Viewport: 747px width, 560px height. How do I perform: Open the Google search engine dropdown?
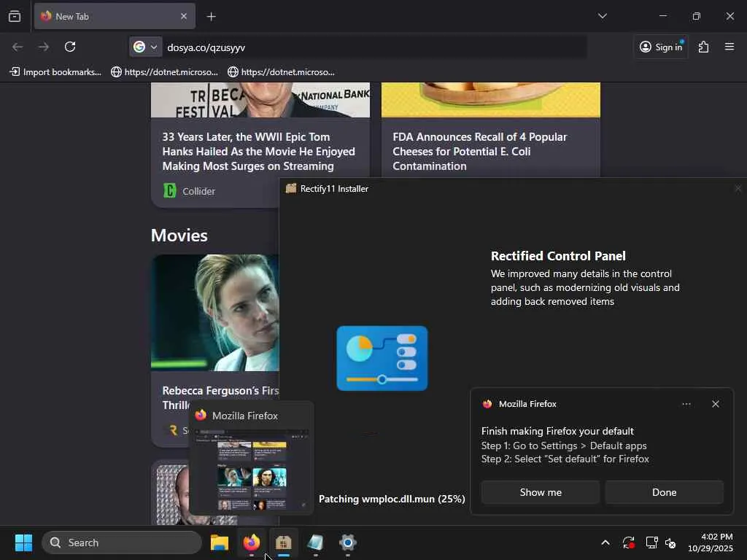pos(145,47)
